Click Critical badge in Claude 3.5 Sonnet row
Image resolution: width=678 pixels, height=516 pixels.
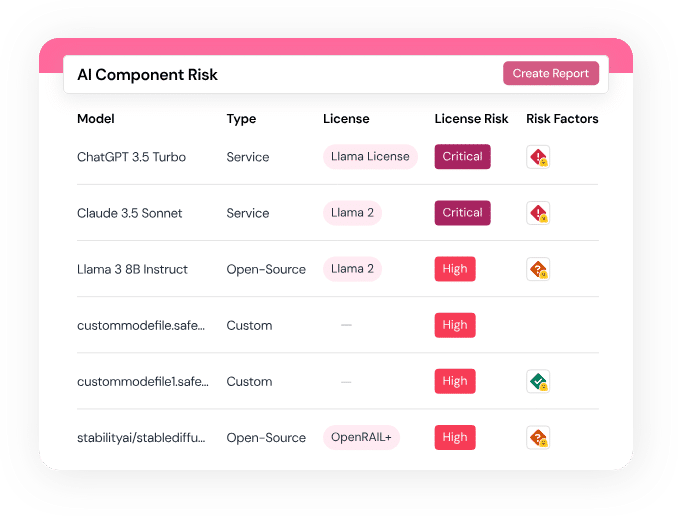(x=462, y=213)
